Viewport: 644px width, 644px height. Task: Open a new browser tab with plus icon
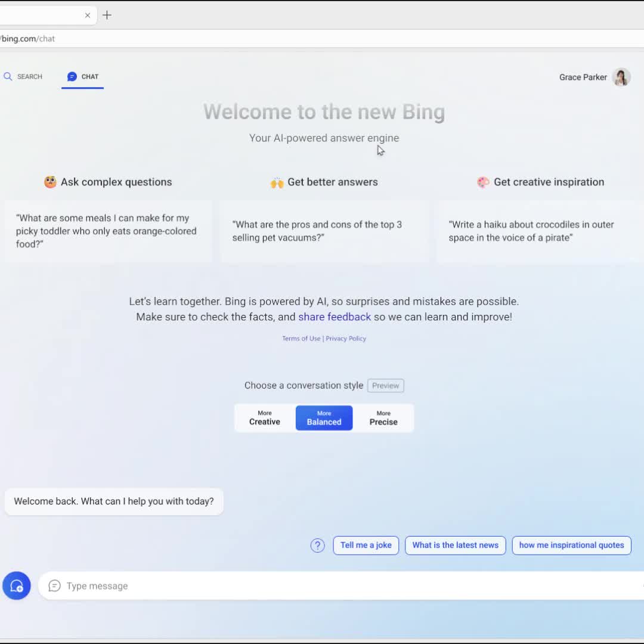(107, 15)
